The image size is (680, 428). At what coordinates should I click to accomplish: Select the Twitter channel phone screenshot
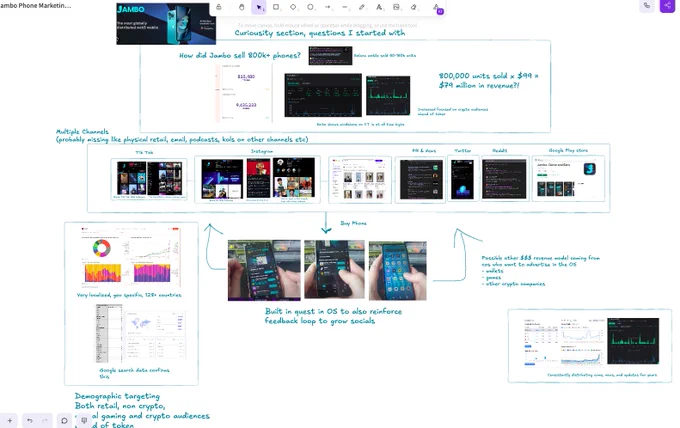462,179
